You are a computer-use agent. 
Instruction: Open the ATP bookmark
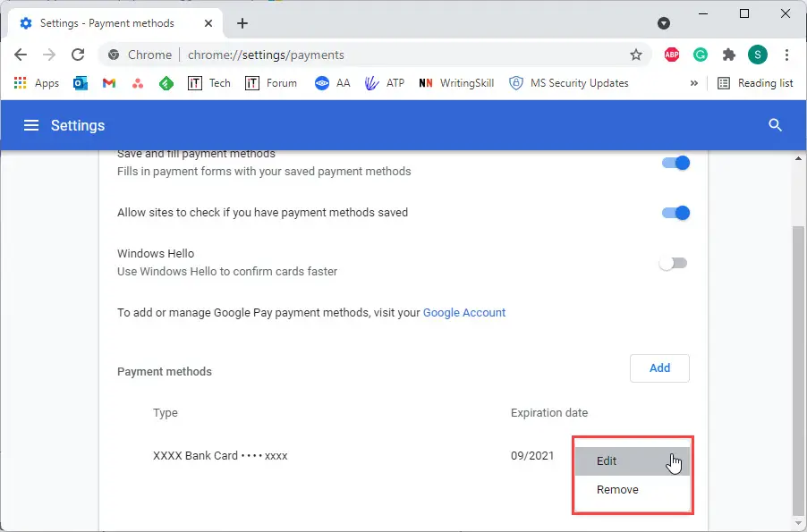(x=385, y=83)
